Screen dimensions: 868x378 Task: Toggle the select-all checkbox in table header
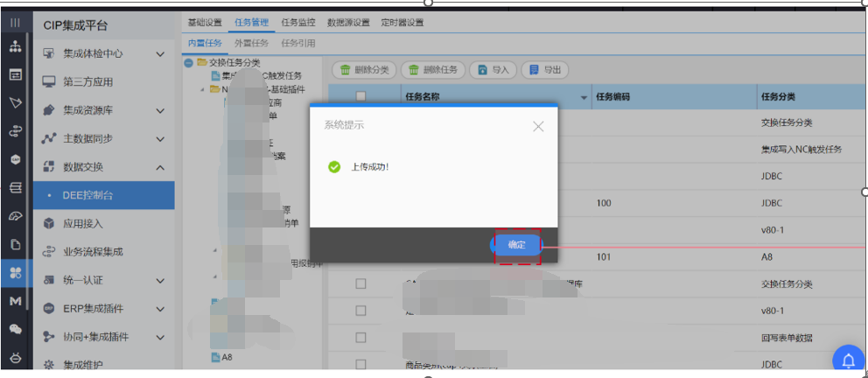click(360, 96)
